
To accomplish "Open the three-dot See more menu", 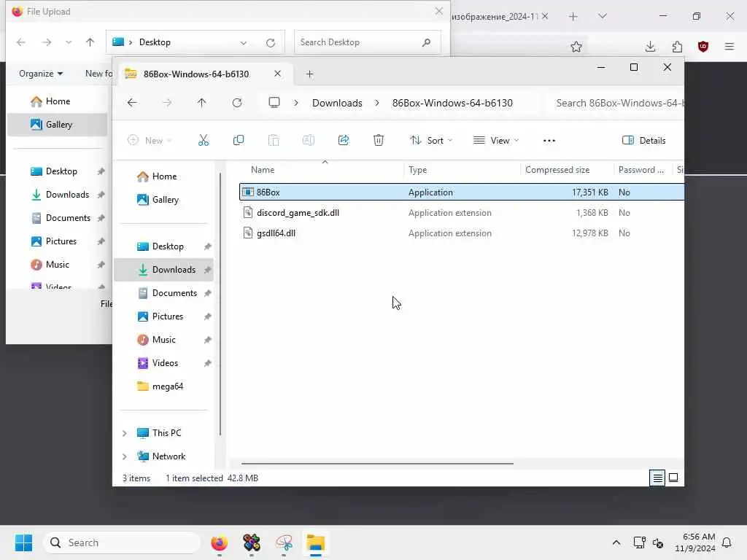I will pyautogui.click(x=549, y=141).
